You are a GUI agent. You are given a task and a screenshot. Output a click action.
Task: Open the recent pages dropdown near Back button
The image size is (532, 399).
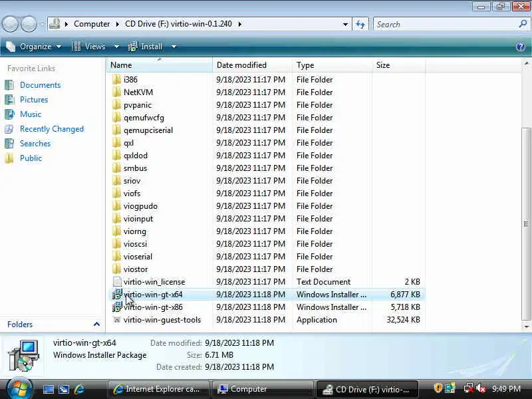click(42, 25)
